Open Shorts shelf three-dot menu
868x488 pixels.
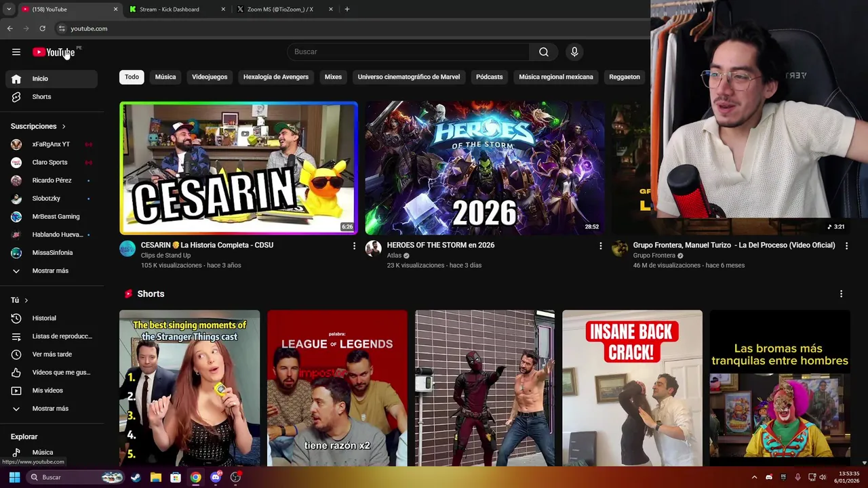[841, 294]
